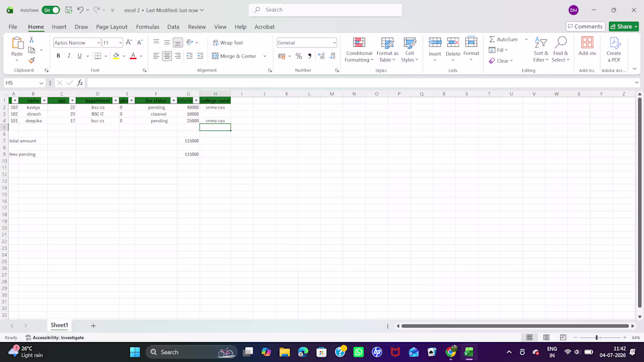This screenshot has width=644, height=362.
Task: Apply Underline formatting
Action: coord(79,56)
